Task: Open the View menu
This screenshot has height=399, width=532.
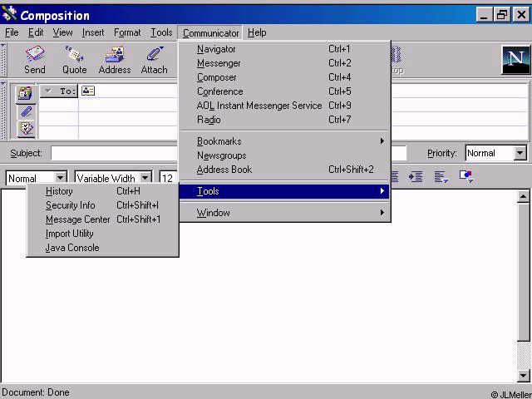Action: tap(63, 32)
